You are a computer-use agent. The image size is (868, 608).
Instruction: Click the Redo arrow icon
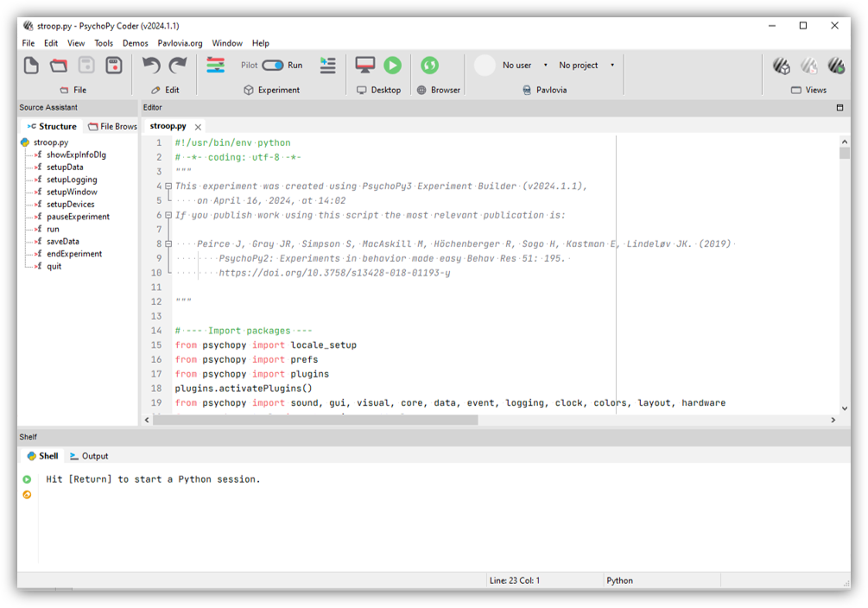tap(178, 66)
